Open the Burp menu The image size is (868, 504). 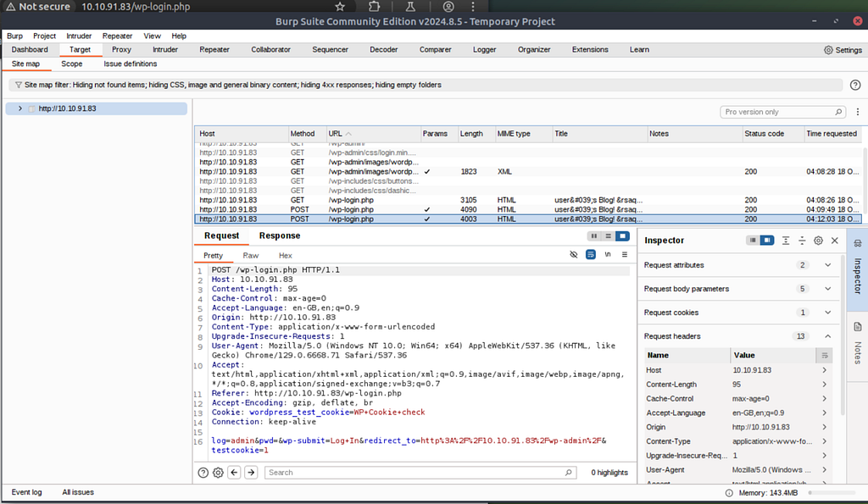tap(15, 36)
